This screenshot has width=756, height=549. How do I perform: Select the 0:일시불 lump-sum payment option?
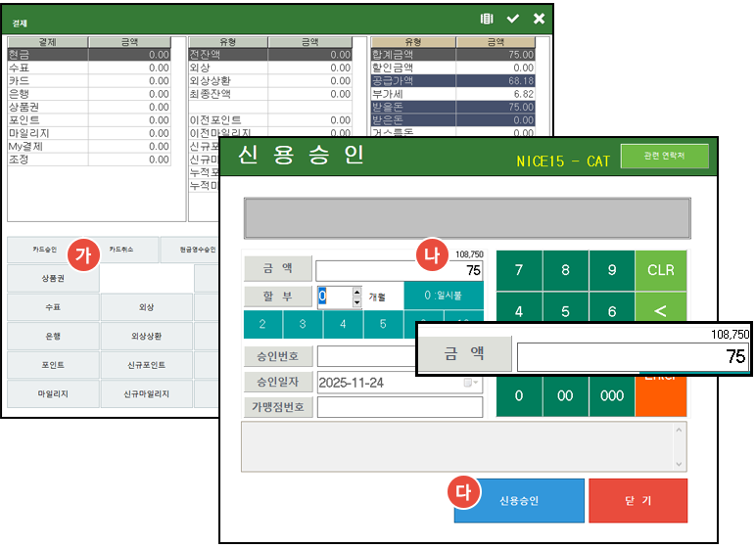point(443,296)
